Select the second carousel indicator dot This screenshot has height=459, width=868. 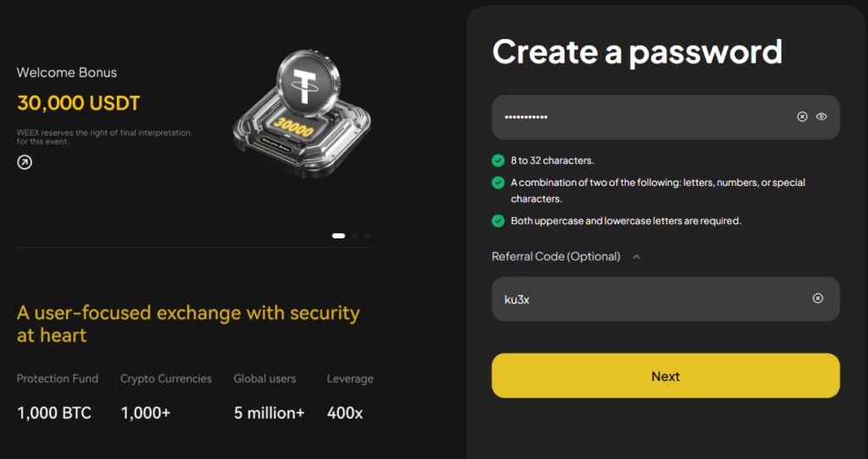coord(355,236)
